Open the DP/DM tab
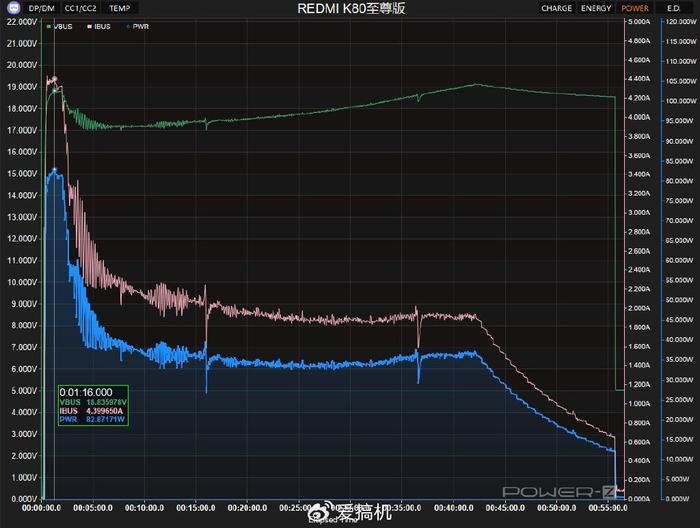This screenshot has width=700, height=528. [42, 8]
